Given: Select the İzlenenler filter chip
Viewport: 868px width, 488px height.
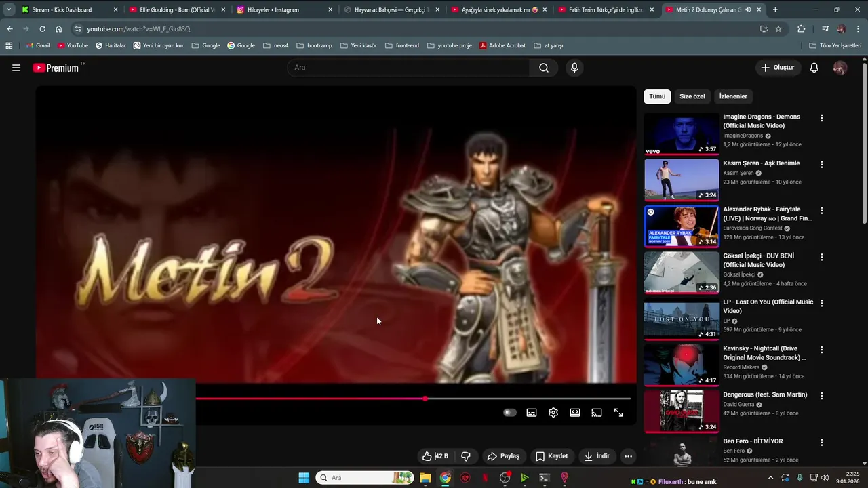Looking at the screenshot, I should (x=733, y=96).
